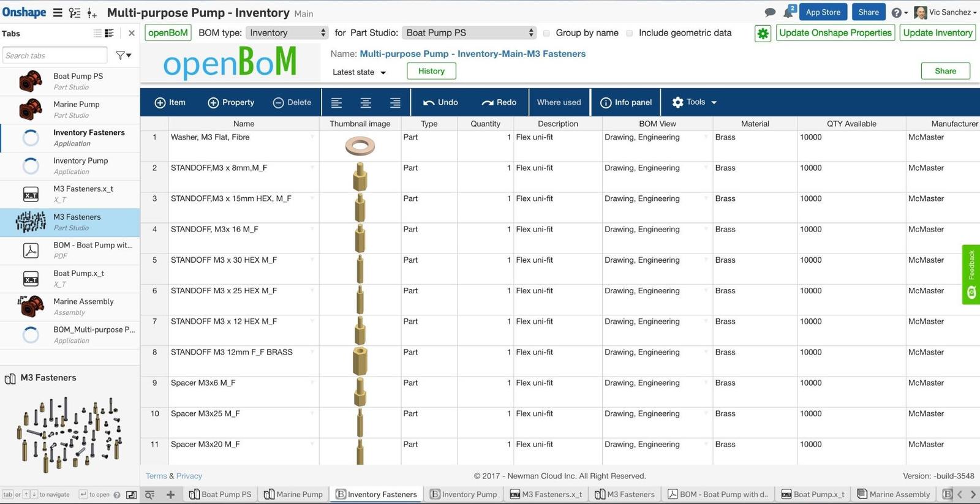Click the tab filter funnel icon
Screen dimensions: 980x504
click(123, 56)
